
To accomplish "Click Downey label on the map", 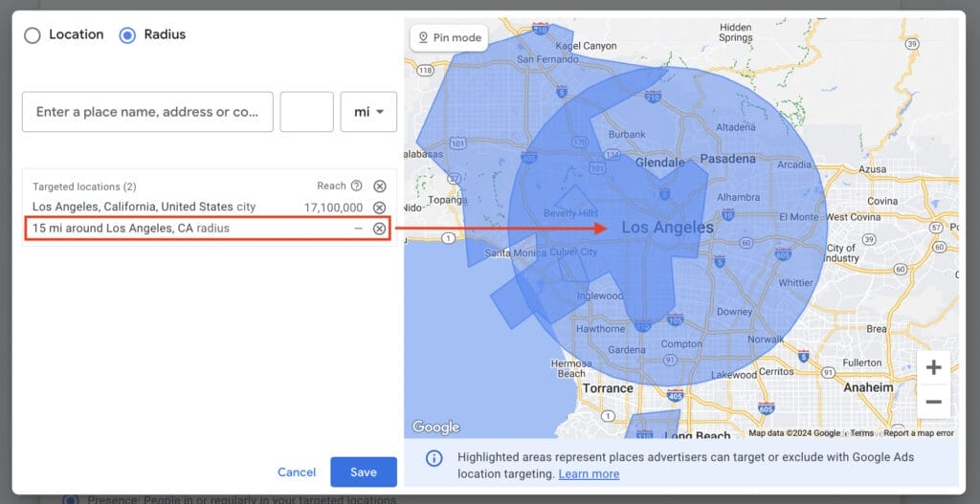I will [x=735, y=312].
